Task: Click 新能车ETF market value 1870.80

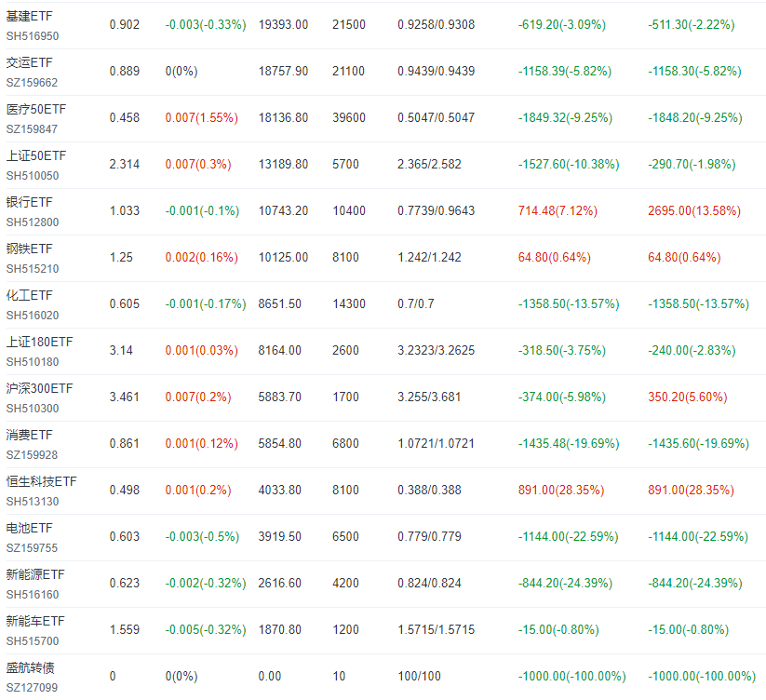Action: click(279, 629)
